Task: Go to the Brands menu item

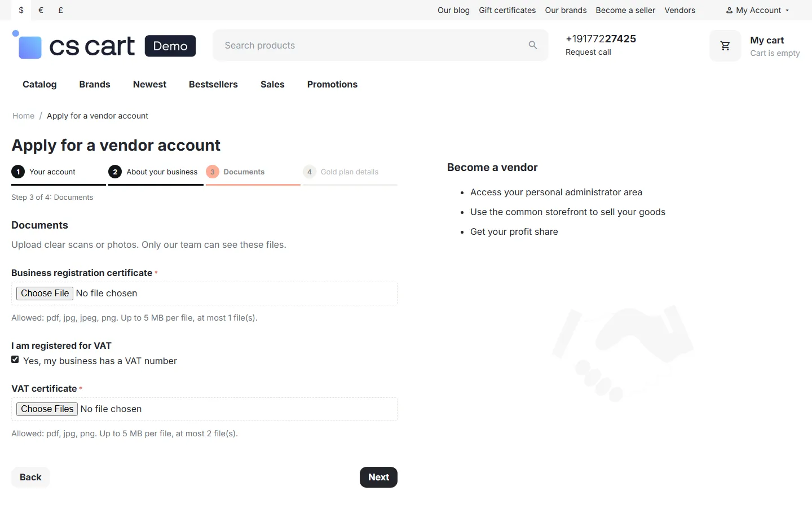Action: pos(95,84)
